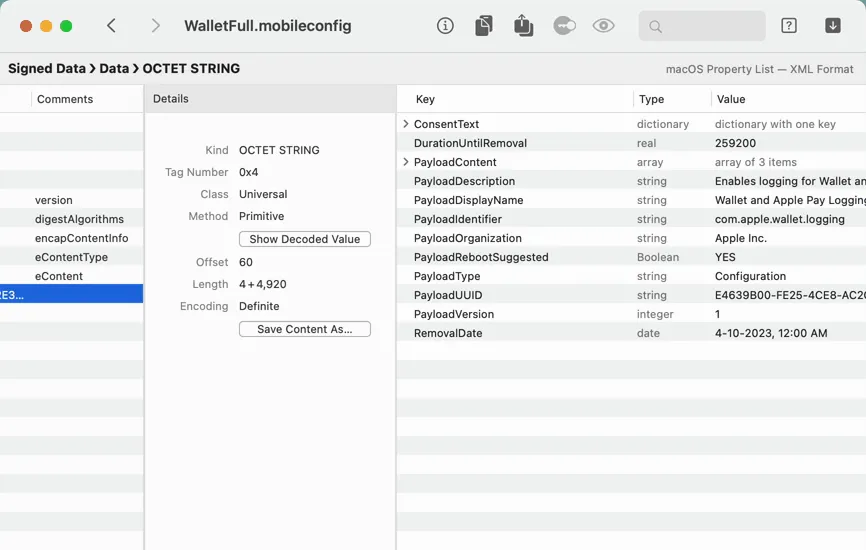Click the Save Content As… button
This screenshot has height=550, width=866.
pyautogui.click(x=305, y=329)
